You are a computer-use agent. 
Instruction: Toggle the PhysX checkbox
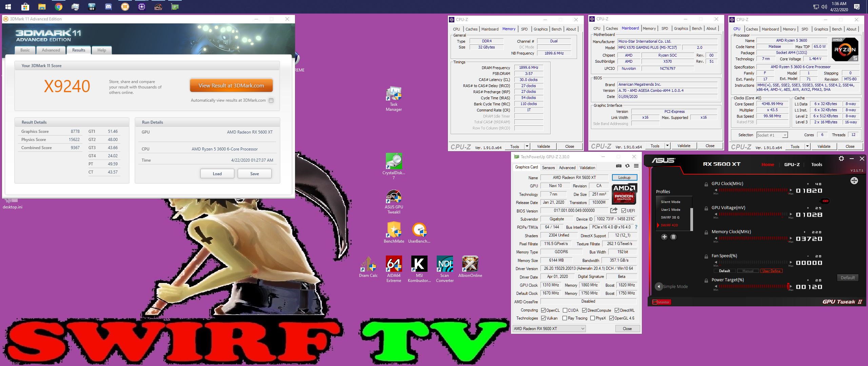(x=593, y=318)
